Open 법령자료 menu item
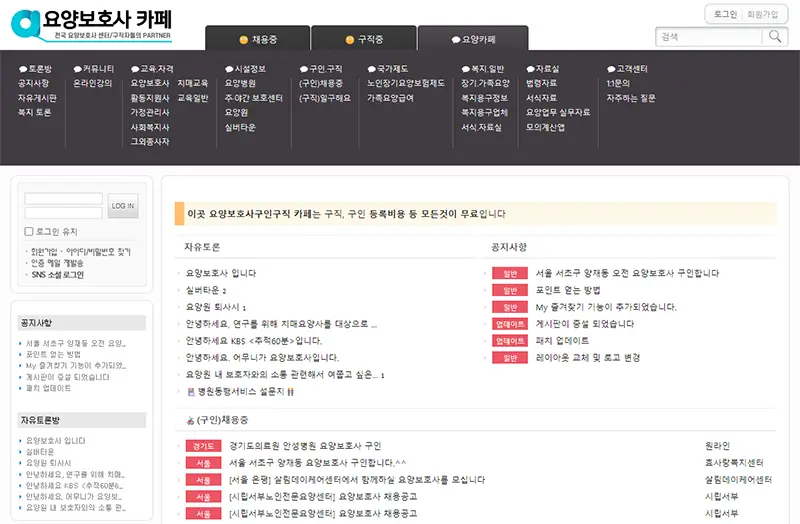800x524 pixels. click(541, 83)
